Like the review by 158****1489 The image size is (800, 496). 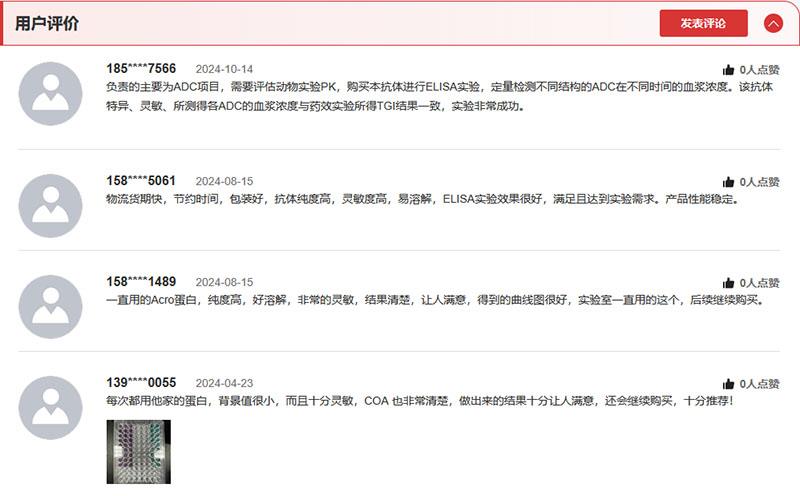pos(728,283)
